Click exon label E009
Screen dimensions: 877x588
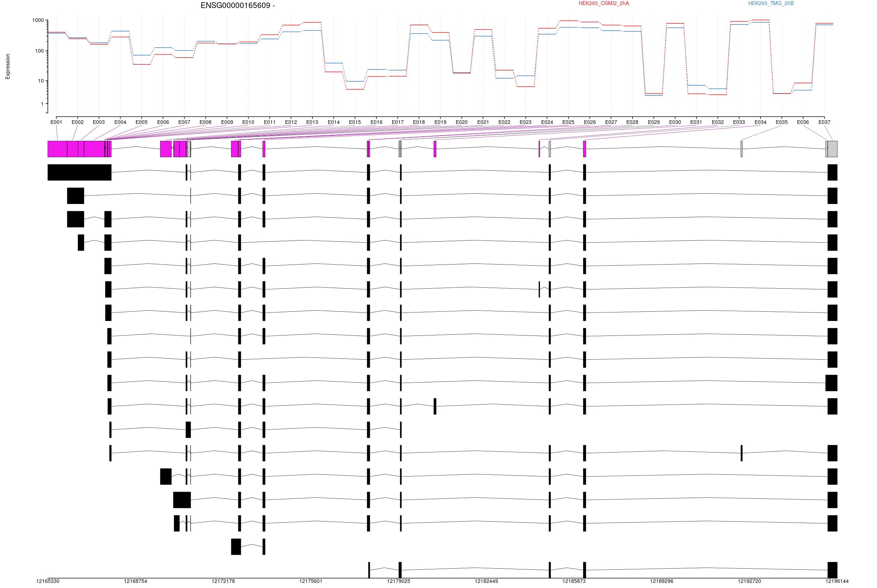click(227, 122)
